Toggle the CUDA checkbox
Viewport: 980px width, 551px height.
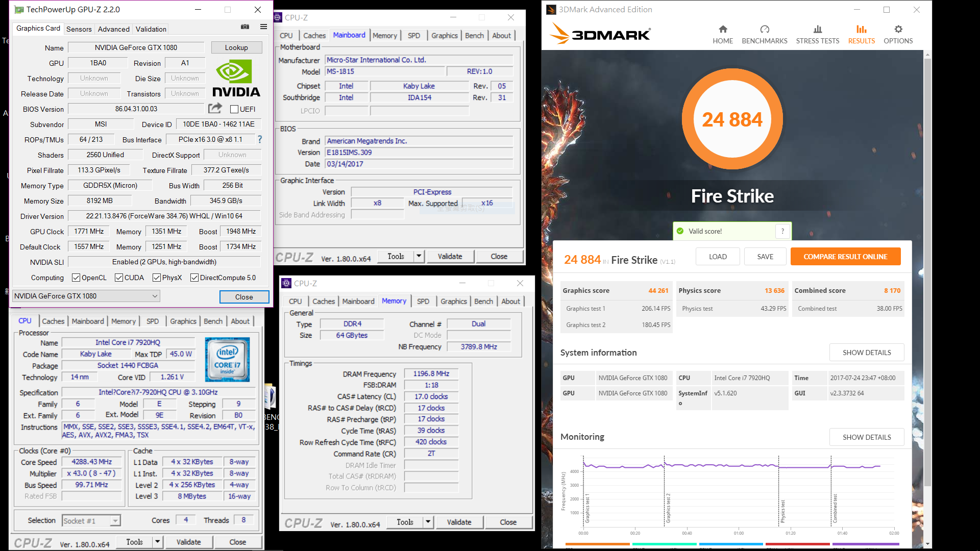pyautogui.click(x=119, y=278)
